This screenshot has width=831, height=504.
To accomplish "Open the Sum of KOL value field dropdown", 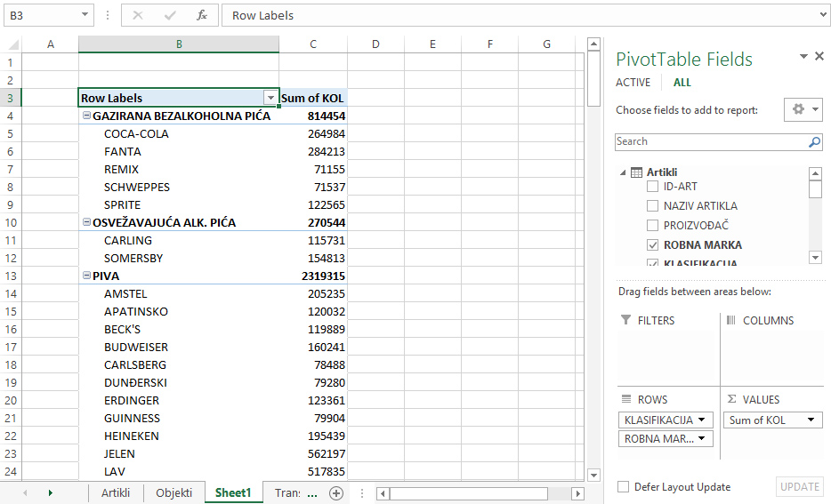I will tap(811, 420).
